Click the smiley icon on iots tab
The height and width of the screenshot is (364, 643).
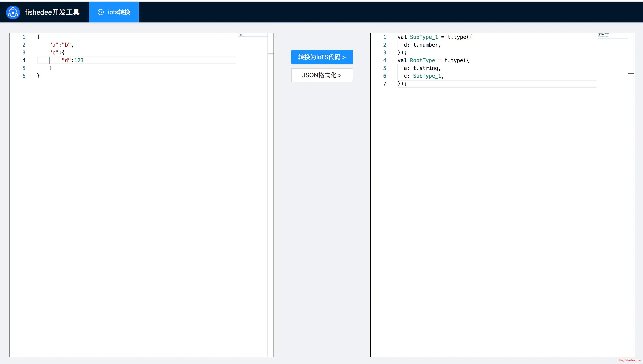[x=101, y=12]
